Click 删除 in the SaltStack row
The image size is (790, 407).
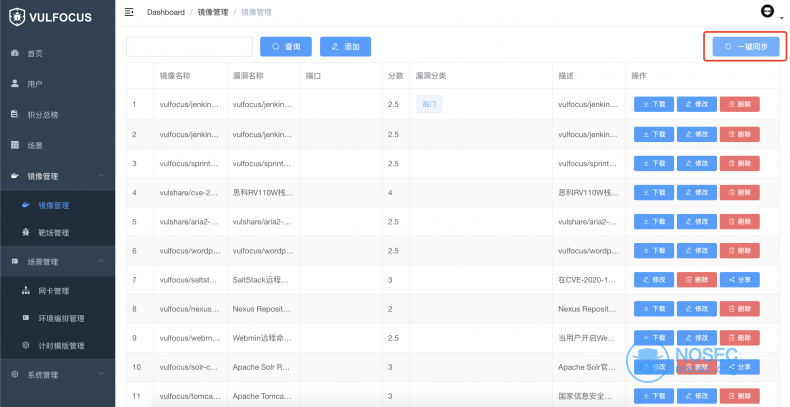[697, 280]
